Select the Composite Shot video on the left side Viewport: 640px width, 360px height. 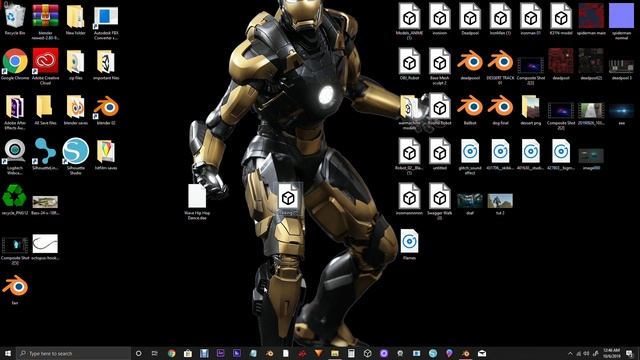click(x=15, y=245)
